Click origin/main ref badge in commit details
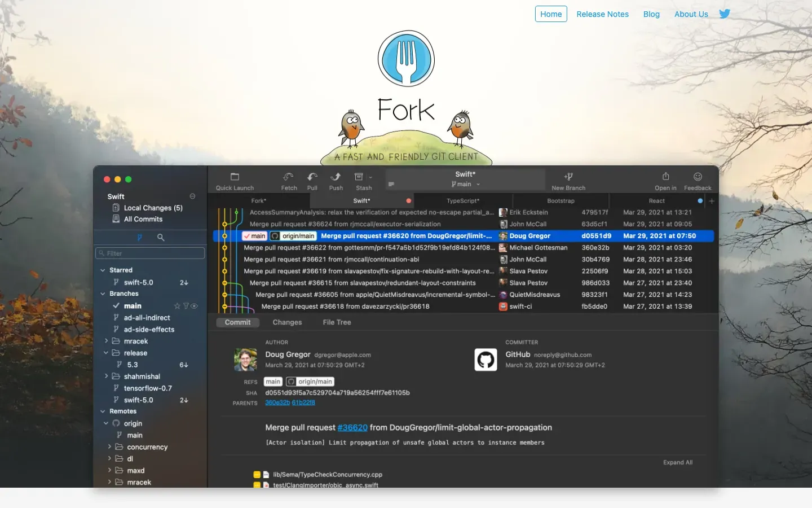Screen dimensions: 812x508 point(310,382)
